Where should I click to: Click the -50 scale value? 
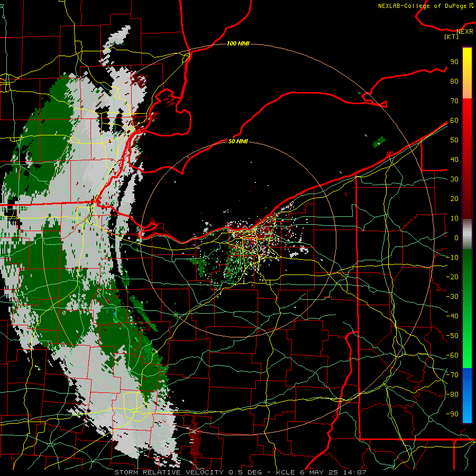452,336
